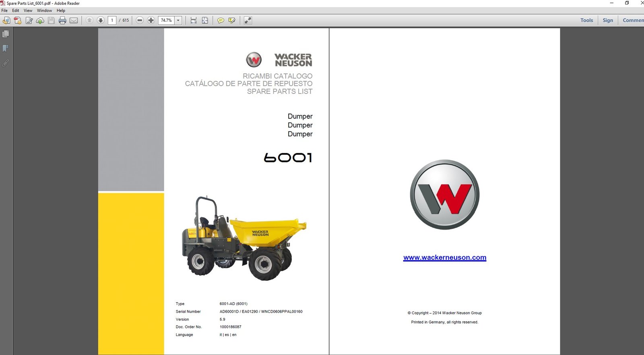Open the zoom percentage dropdown arrow
Viewport: 644px width, 355px height.
coord(178,20)
